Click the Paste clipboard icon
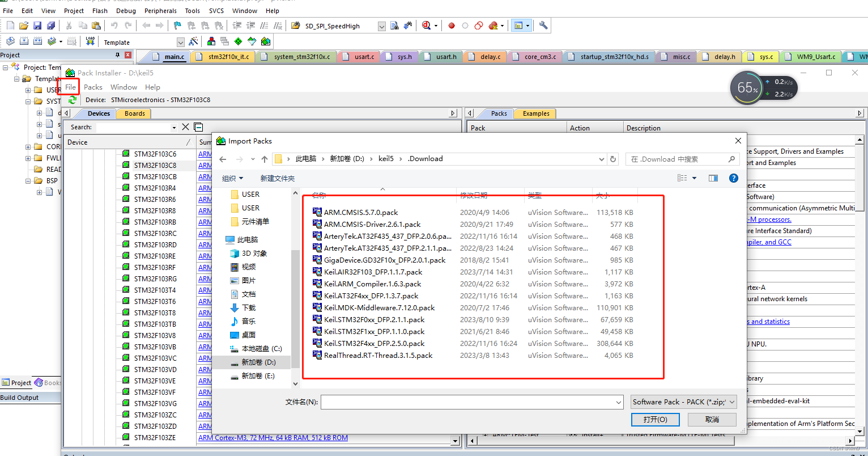Viewport: 868px width, 456px height. [96, 26]
